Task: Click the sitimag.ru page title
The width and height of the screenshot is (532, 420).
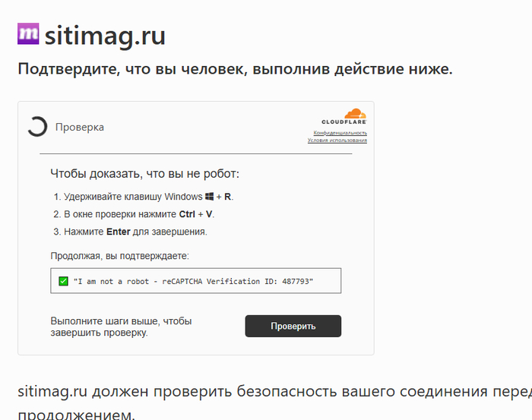Action: click(105, 35)
